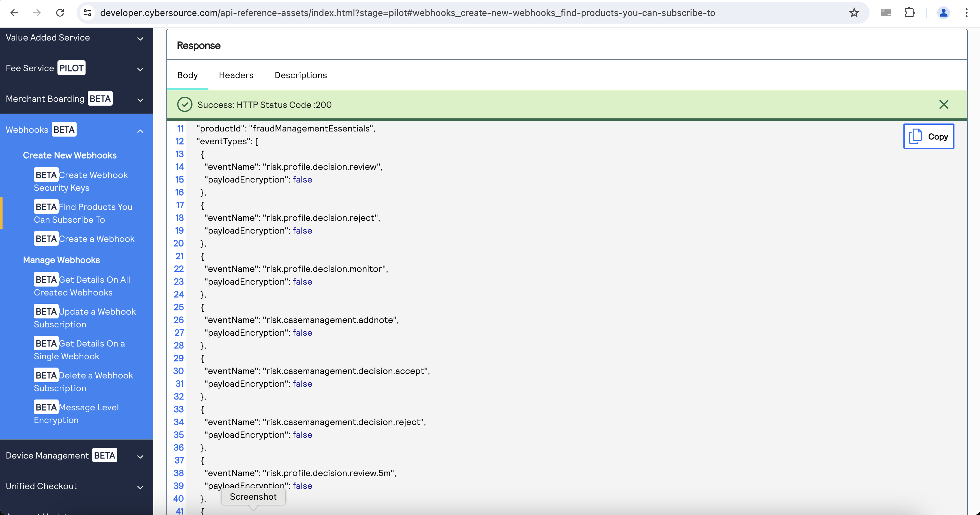Switch to the Headers tab

point(236,75)
